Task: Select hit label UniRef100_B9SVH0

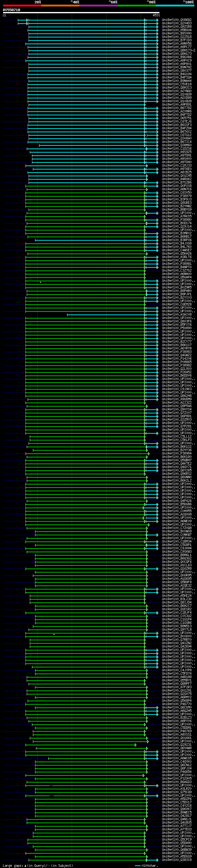Action: point(177,33)
